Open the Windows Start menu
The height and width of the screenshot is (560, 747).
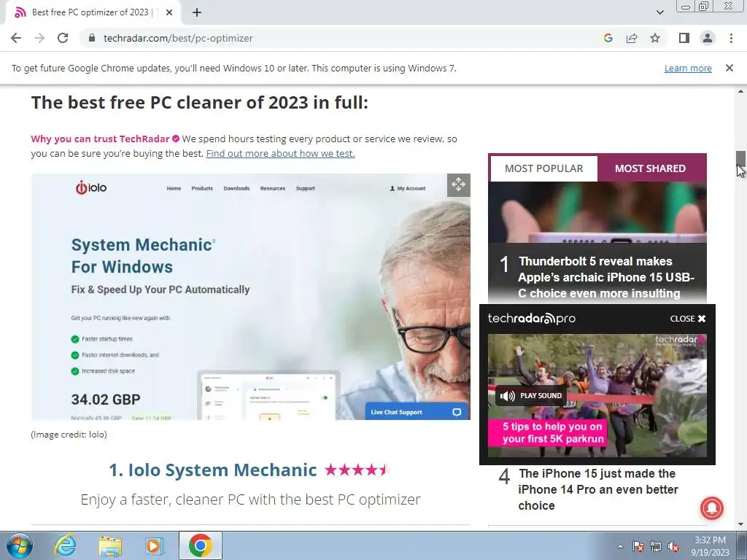(x=20, y=545)
